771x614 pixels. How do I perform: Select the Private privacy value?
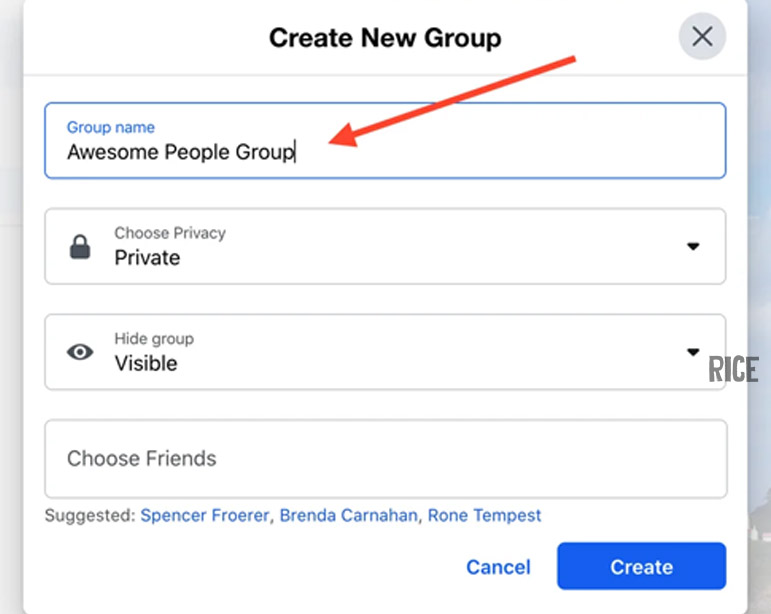click(147, 258)
